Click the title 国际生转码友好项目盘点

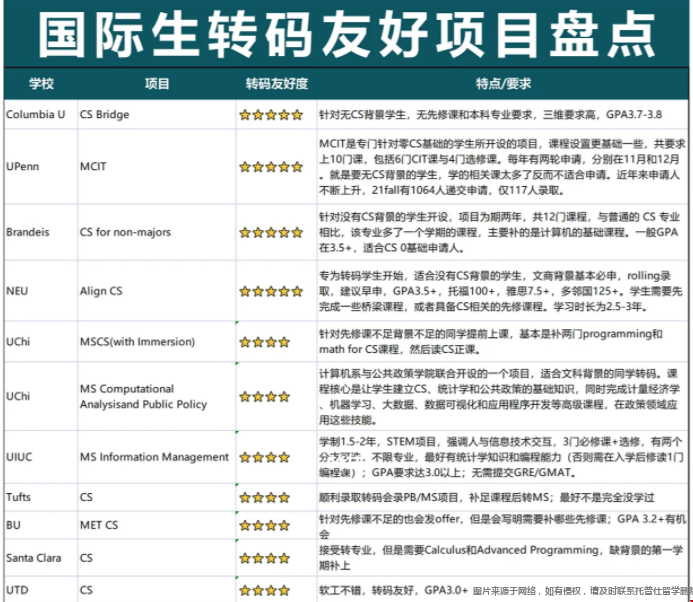pos(346,34)
